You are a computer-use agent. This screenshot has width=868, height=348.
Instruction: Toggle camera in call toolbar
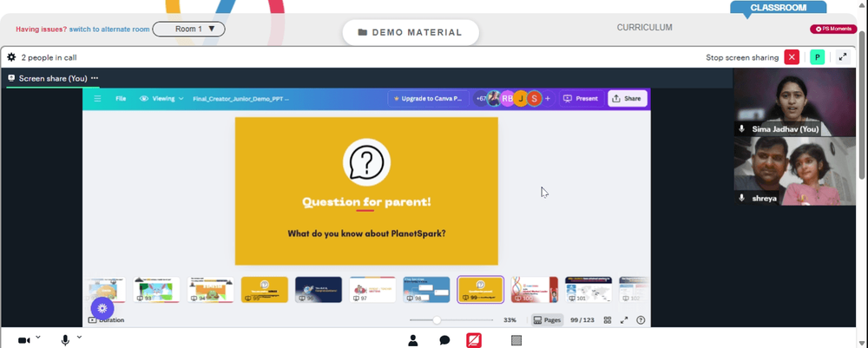(23, 340)
